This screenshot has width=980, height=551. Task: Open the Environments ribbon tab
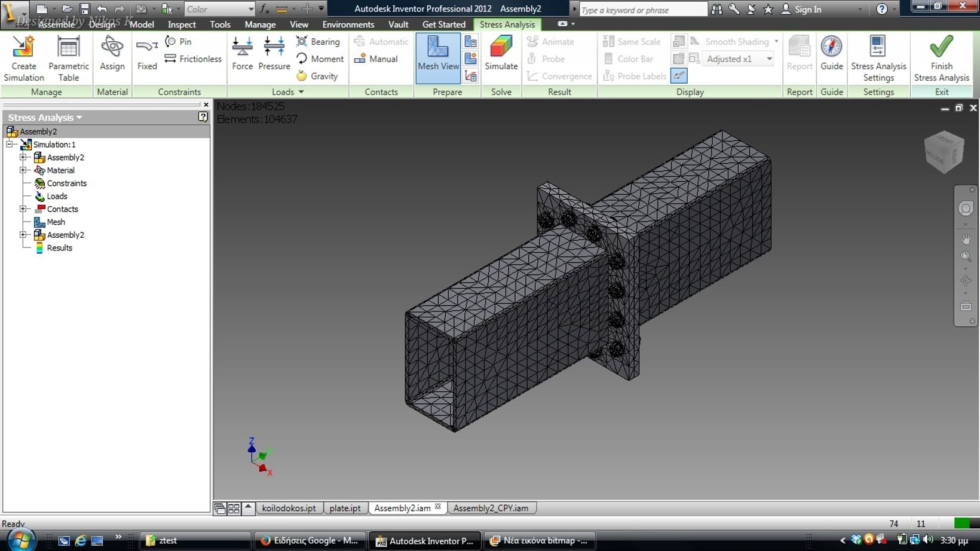[348, 25]
